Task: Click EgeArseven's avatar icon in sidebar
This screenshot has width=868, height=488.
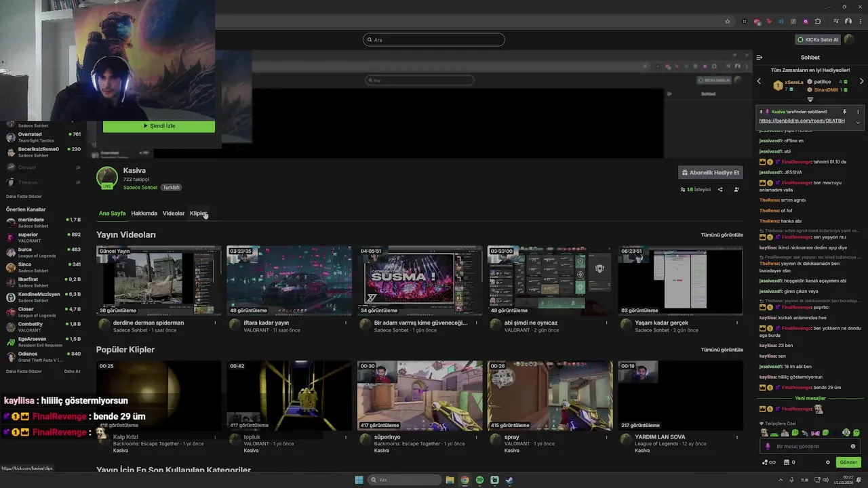Action: (10, 342)
